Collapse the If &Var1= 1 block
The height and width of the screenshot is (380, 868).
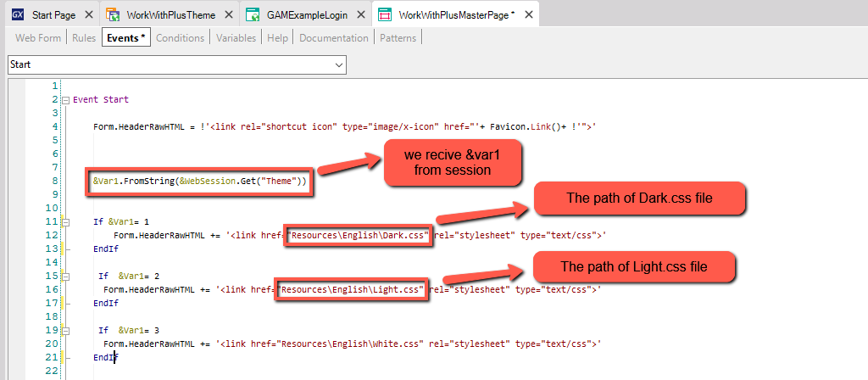point(66,222)
